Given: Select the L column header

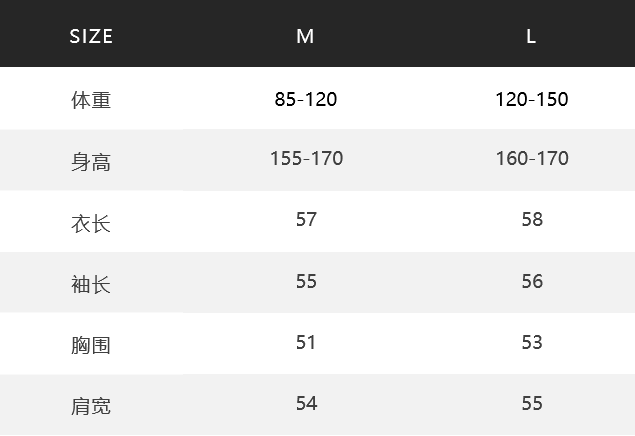Looking at the screenshot, I should (x=531, y=36).
